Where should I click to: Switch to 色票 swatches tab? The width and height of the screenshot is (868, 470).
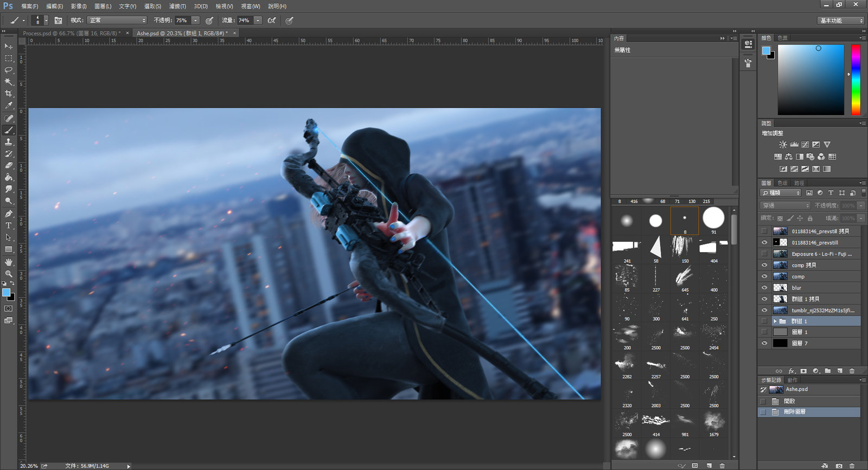[782, 37]
